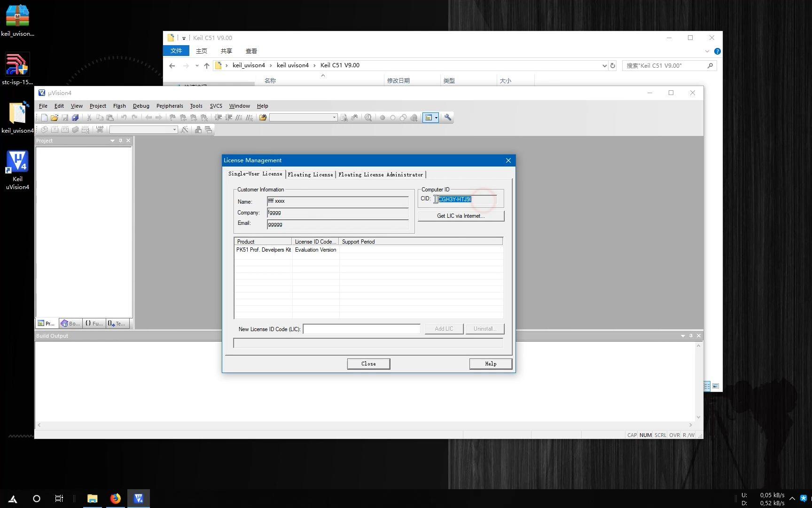This screenshot has width=812, height=508.
Task: Open the Peripherals menu
Action: tap(170, 106)
